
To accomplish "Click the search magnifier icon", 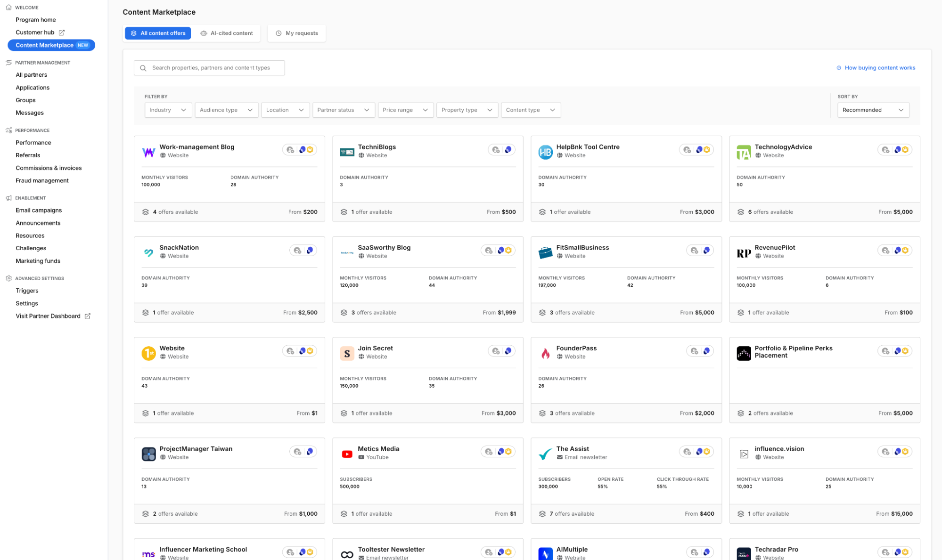I will [x=143, y=68].
